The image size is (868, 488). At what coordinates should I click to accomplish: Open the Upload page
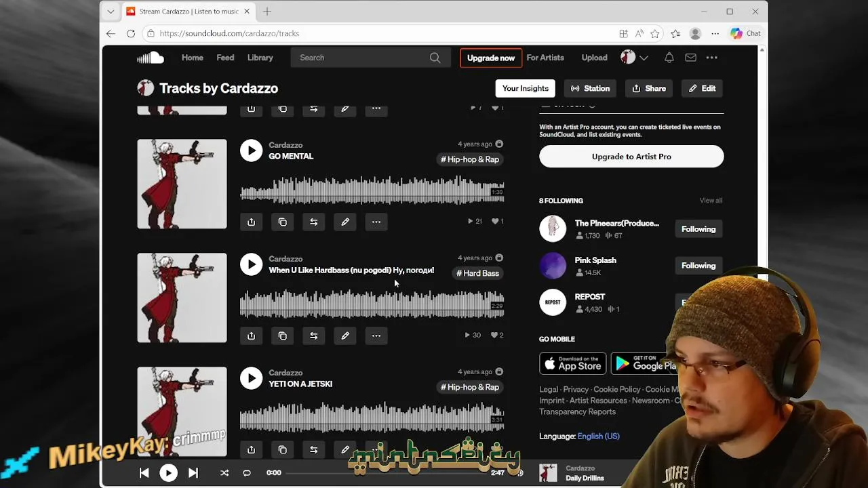pyautogui.click(x=595, y=58)
